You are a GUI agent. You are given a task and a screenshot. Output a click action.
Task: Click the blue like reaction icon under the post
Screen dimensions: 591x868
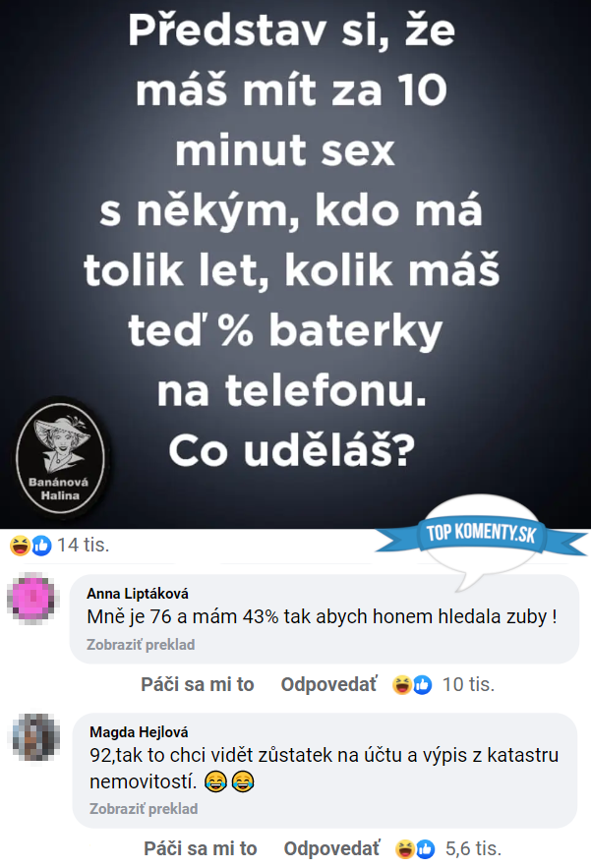click(x=41, y=546)
